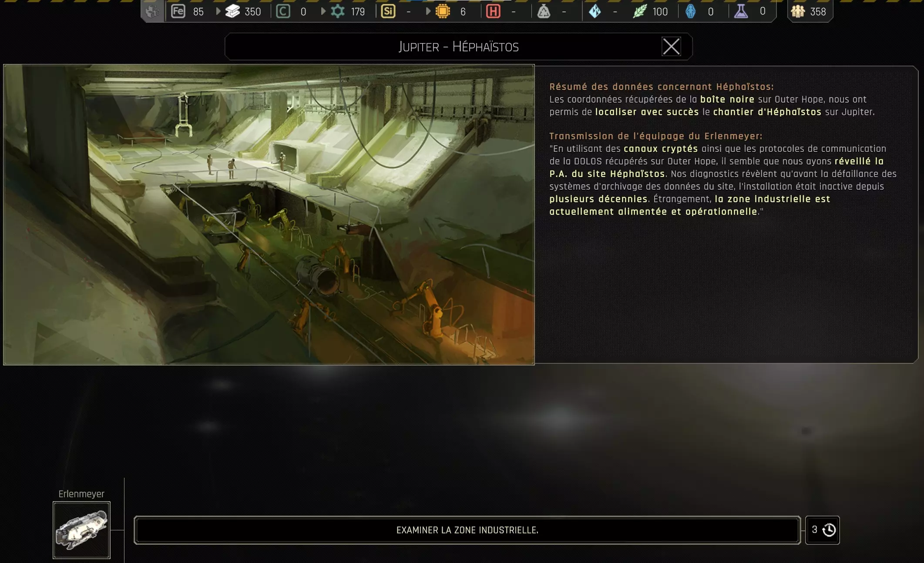Click the gear components resource icon
The width and height of the screenshot is (924, 563).
tap(338, 11)
